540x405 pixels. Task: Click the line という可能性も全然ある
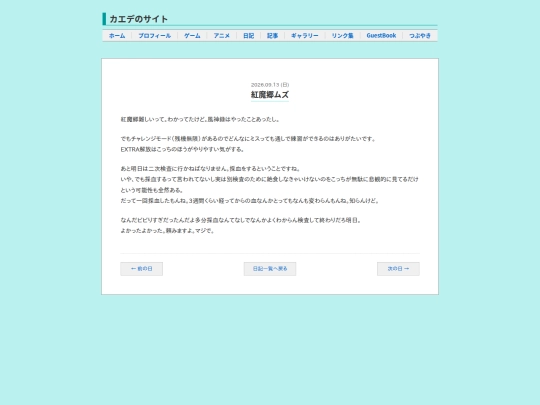pyautogui.click(x=152, y=190)
